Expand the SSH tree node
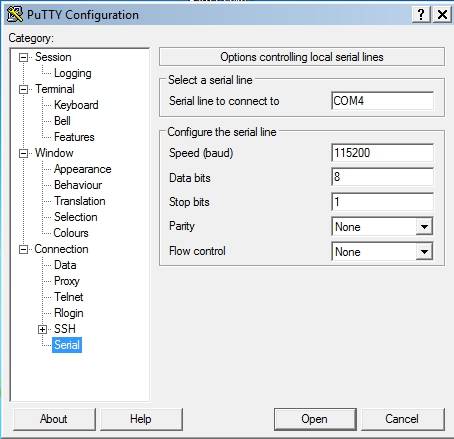The image size is (454, 439). [x=42, y=329]
